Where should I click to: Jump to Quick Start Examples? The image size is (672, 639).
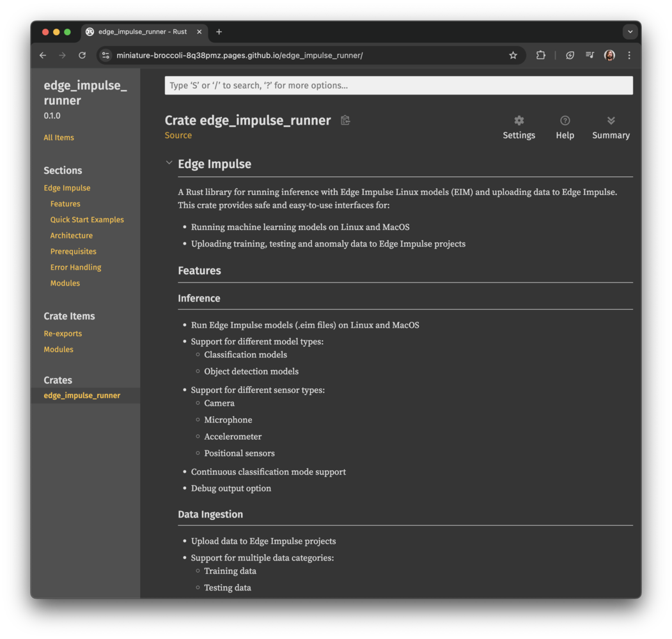tap(87, 220)
